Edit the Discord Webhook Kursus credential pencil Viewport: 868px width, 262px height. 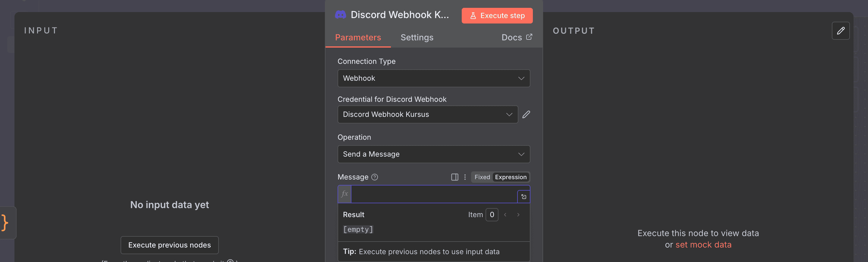pos(526,114)
